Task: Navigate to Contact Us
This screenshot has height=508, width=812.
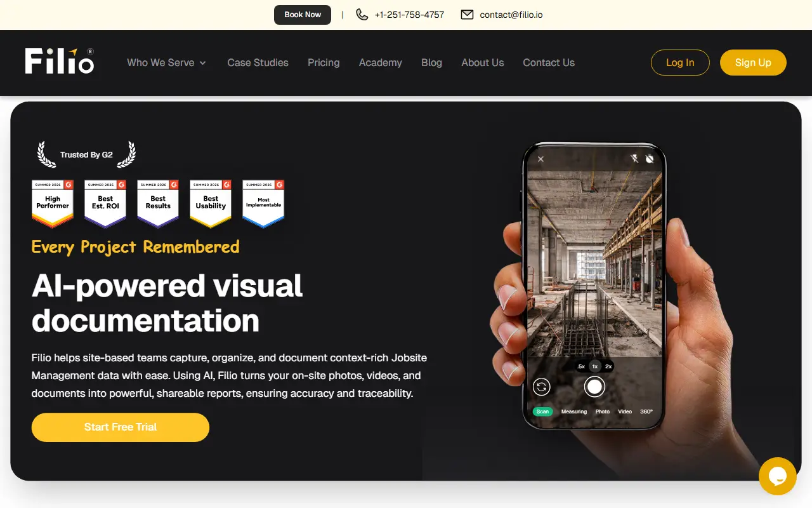Action: pos(549,62)
